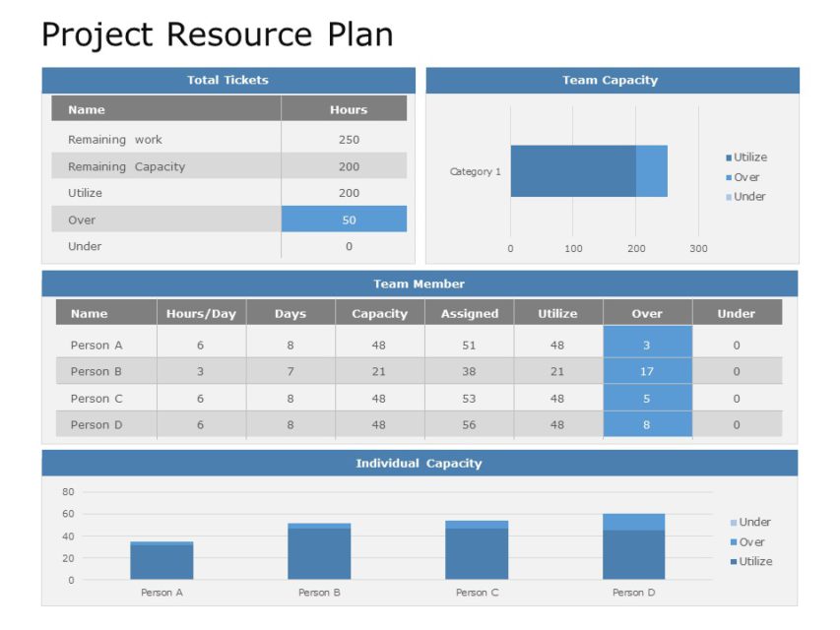Expand the Total Tickets section header
Viewport: 840px width, 630px height.
point(228,80)
